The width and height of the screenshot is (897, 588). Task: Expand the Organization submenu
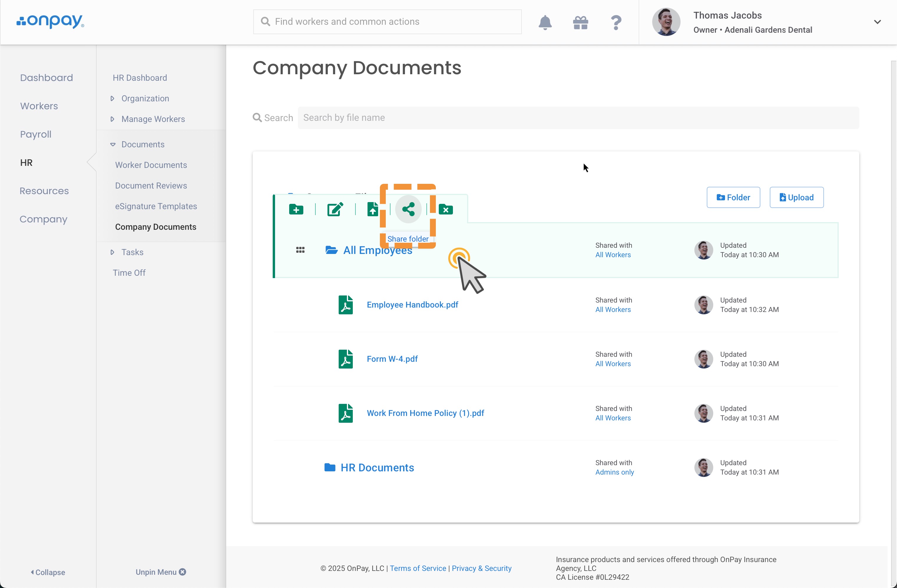145,99
